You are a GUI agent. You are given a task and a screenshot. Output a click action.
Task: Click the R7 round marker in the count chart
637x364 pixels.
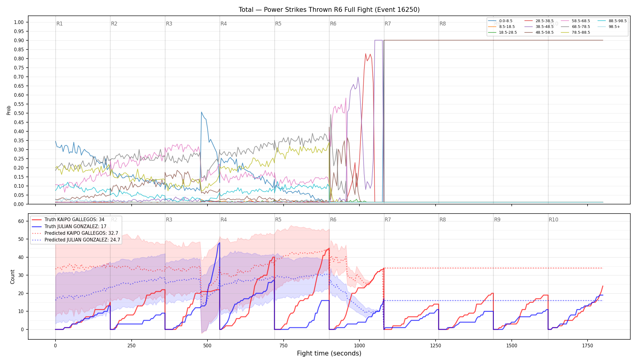388,220
